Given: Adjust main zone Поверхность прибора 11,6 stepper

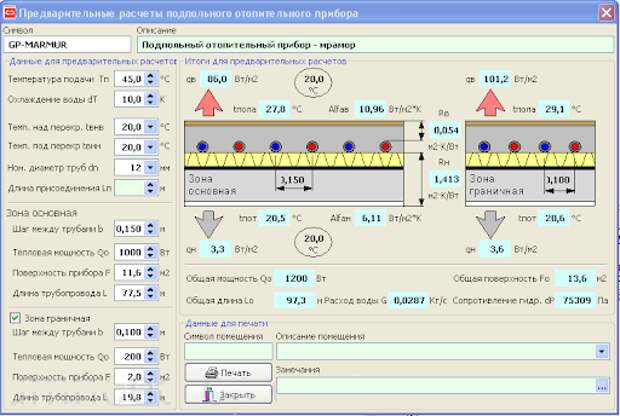Looking at the screenshot, I should pos(150,272).
